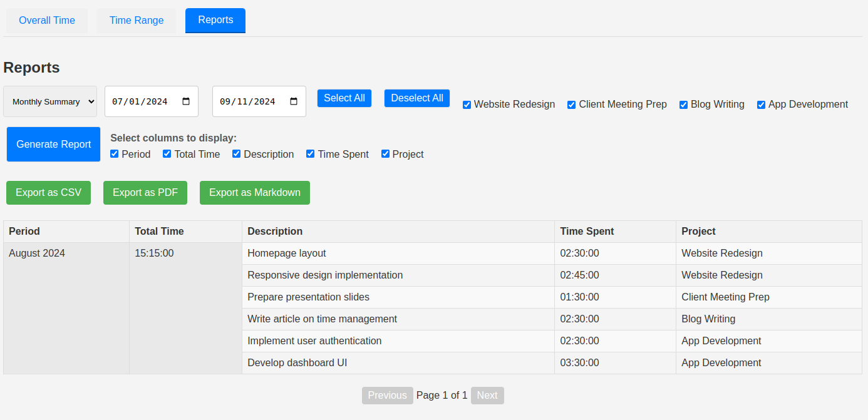Toggle the App Development project checkbox

tap(761, 105)
